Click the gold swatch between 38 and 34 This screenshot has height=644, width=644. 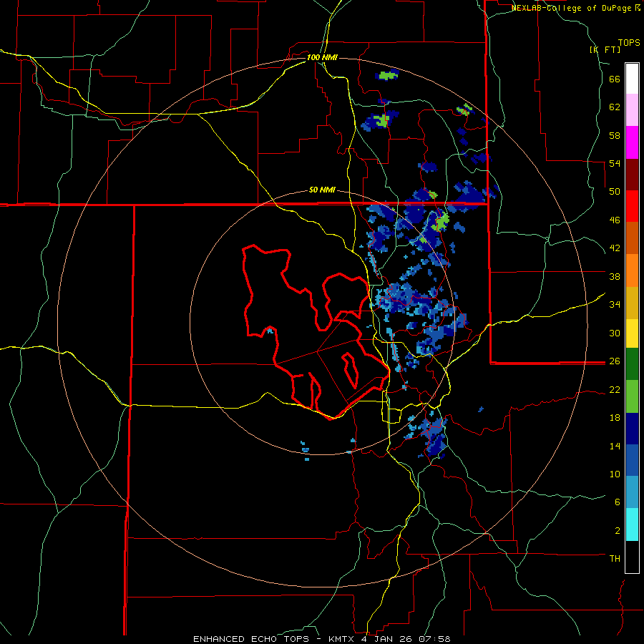point(632,303)
